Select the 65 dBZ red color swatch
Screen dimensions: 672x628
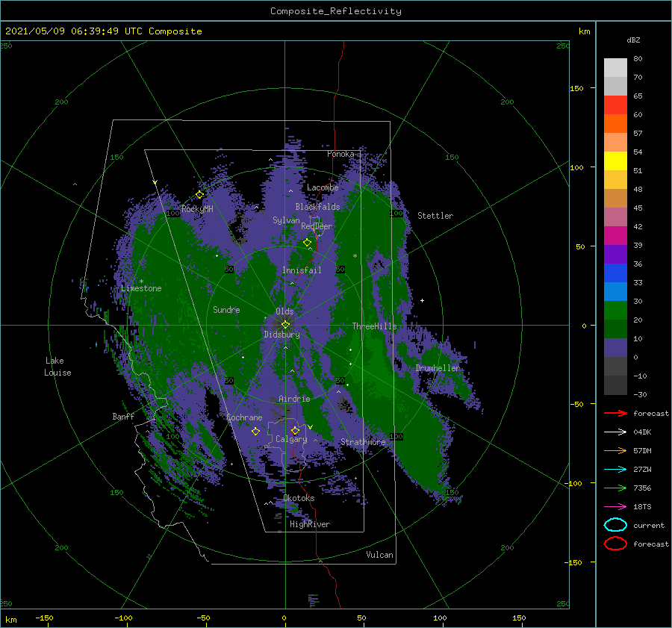coord(615,105)
